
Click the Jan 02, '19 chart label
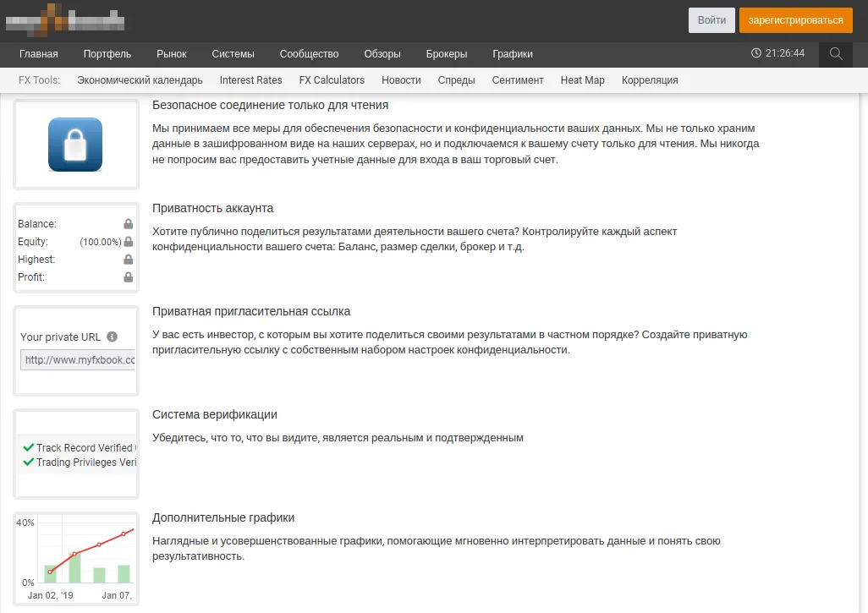pos(51,595)
